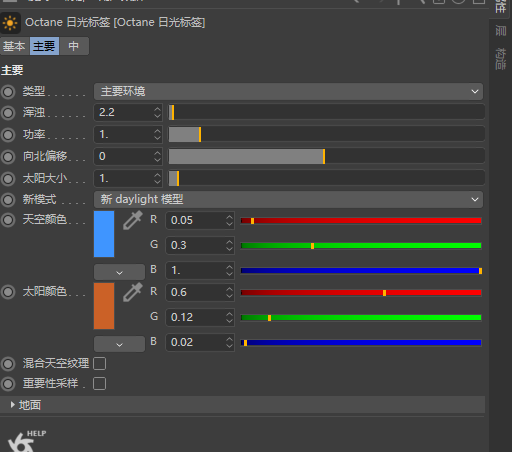Open the 层 side tab
The width and height of the screenshot is (512, 452).
click(500, 31)
